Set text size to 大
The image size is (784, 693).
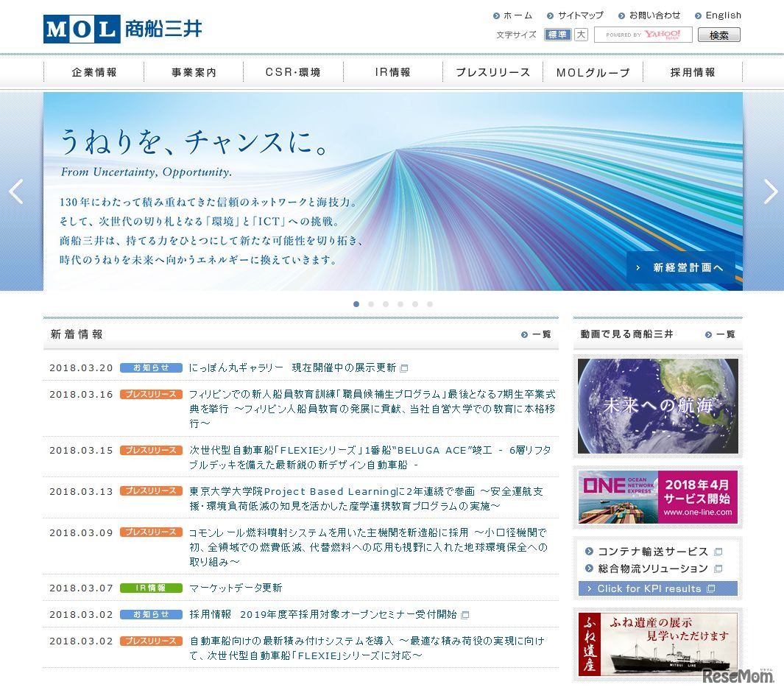point(581,35)
